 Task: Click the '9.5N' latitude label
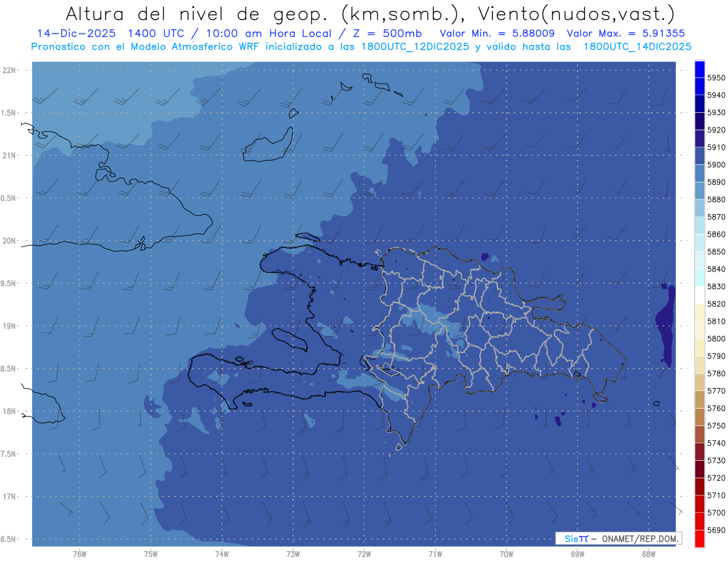tap(9, 283)
